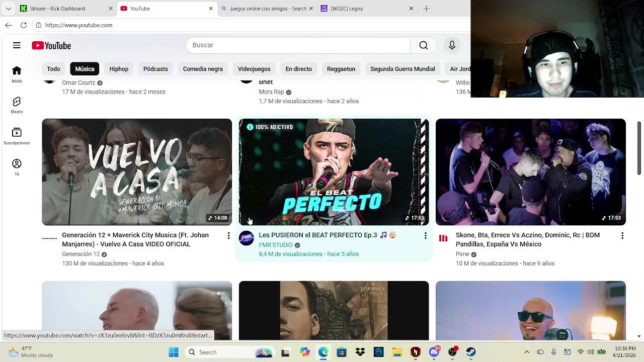The width and height of the screenshot is (644, 362).
Task: Open browser tab list dropdown
Action: 8,9
